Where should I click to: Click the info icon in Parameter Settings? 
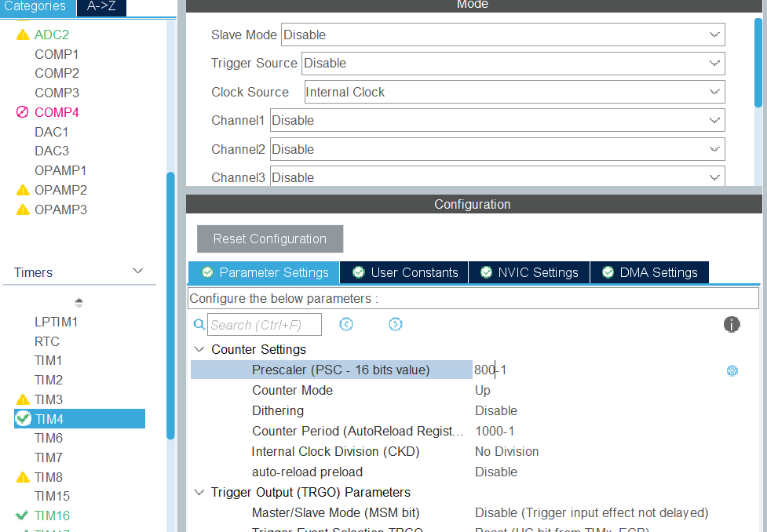732,324
